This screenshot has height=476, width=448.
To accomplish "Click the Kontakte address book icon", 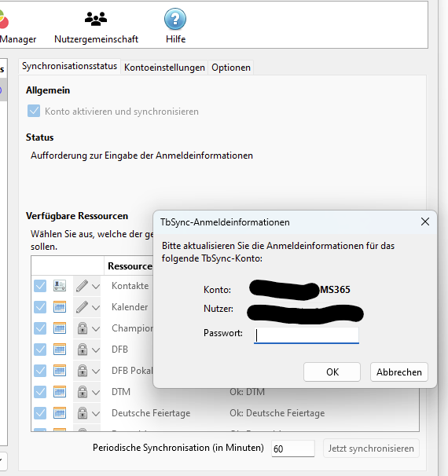I will coord(60,286).
